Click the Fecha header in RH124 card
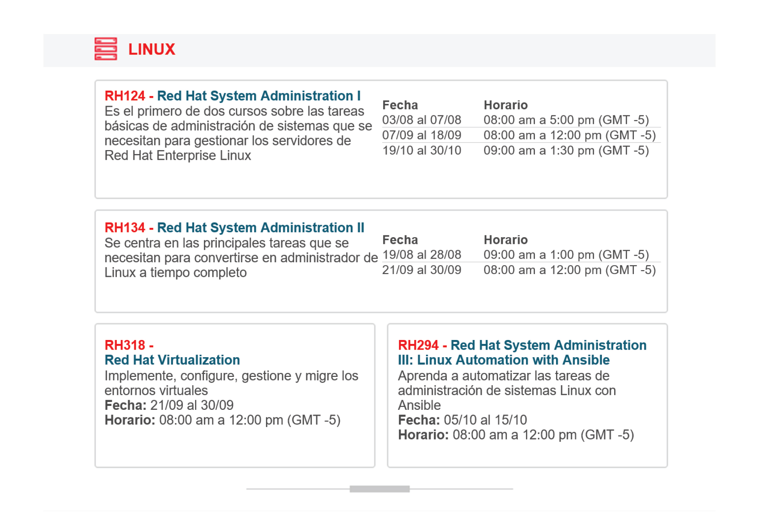The height and width of the screenshot is (532, 759). pyautogui.click(x=400, y=105)
